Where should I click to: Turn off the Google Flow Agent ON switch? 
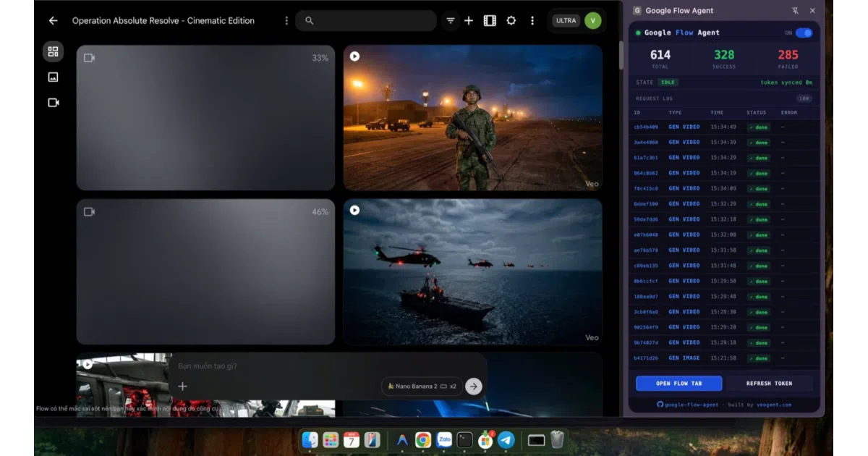[804, 33]
